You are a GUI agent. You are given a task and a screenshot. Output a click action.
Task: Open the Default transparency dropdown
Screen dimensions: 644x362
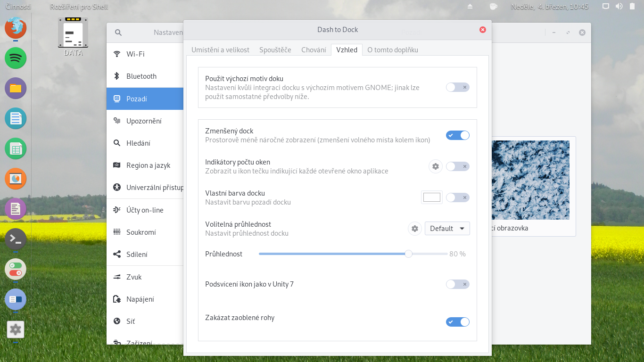(447, 229)
